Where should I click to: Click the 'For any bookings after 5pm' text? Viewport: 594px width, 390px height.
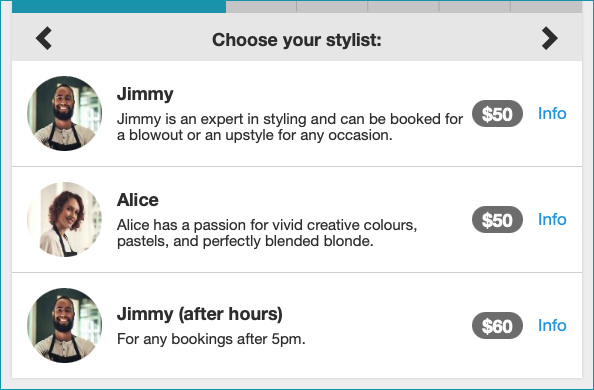[211, 339]
